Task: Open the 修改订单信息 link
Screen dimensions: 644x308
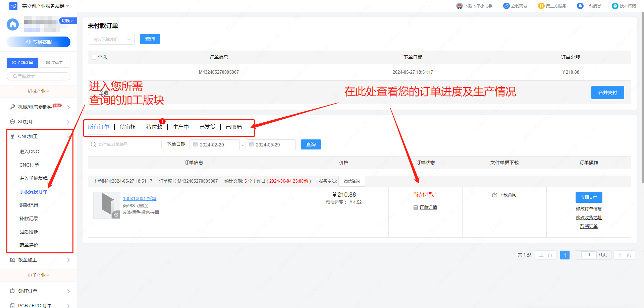Action: coord(589,209)
